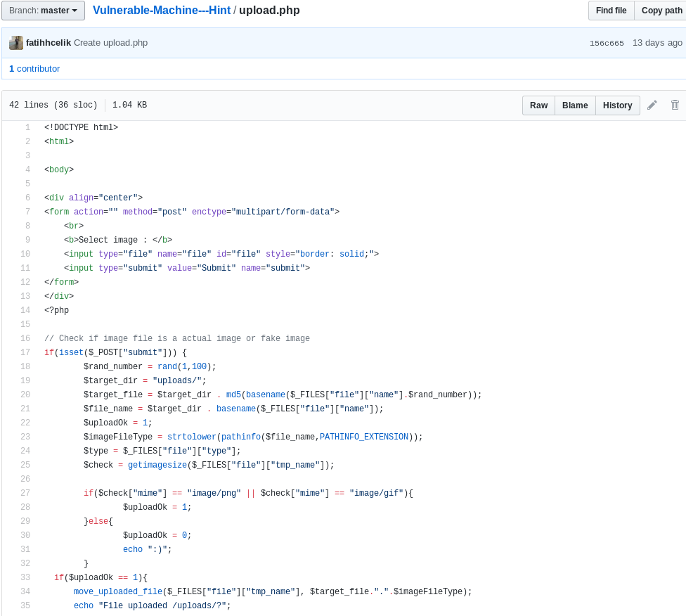Viewport: 686px width, 616px height.
Task: Click the '// Check if image file' comment
Action: click(x=176, y=338)
